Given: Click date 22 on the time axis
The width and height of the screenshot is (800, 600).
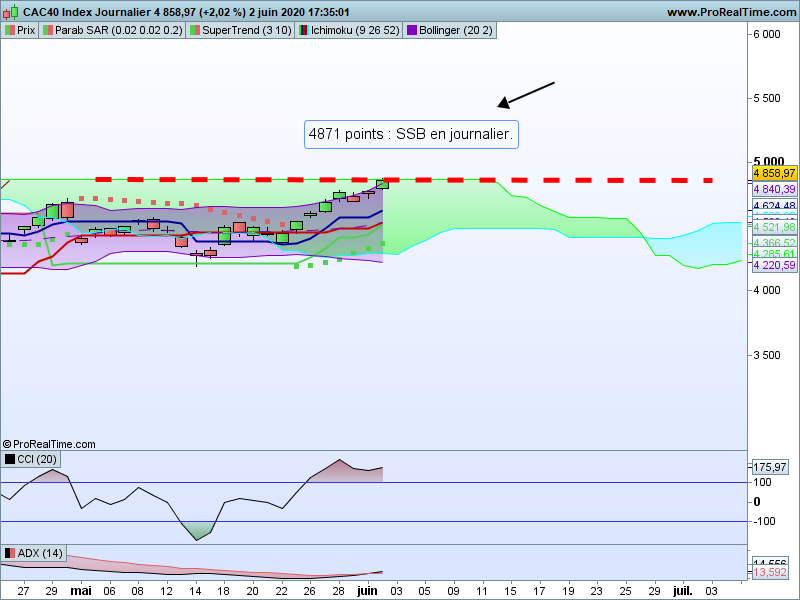Looking at the screenshot, I should pos(281,591).
